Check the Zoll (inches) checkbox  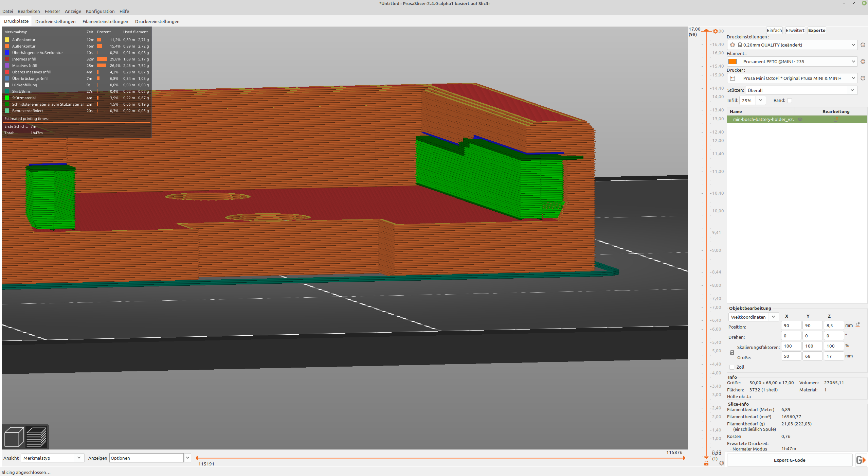tap(732, 367)
